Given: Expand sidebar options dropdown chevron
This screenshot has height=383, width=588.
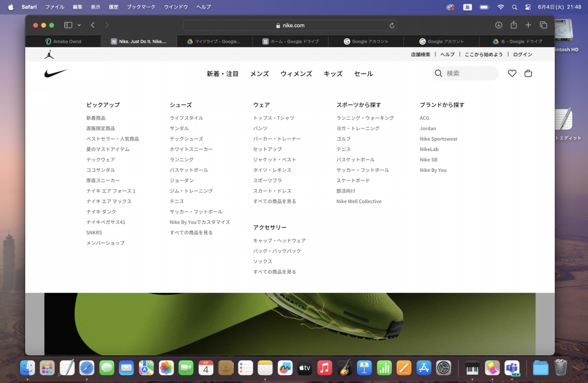Looking at the screenshot, I should [79, 25].
